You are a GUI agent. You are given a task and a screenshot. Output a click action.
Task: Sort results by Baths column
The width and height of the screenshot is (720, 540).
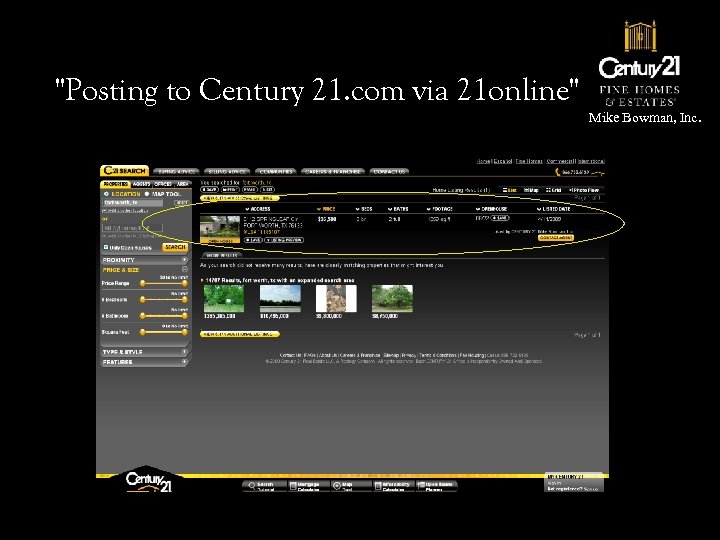click(398, 209)
